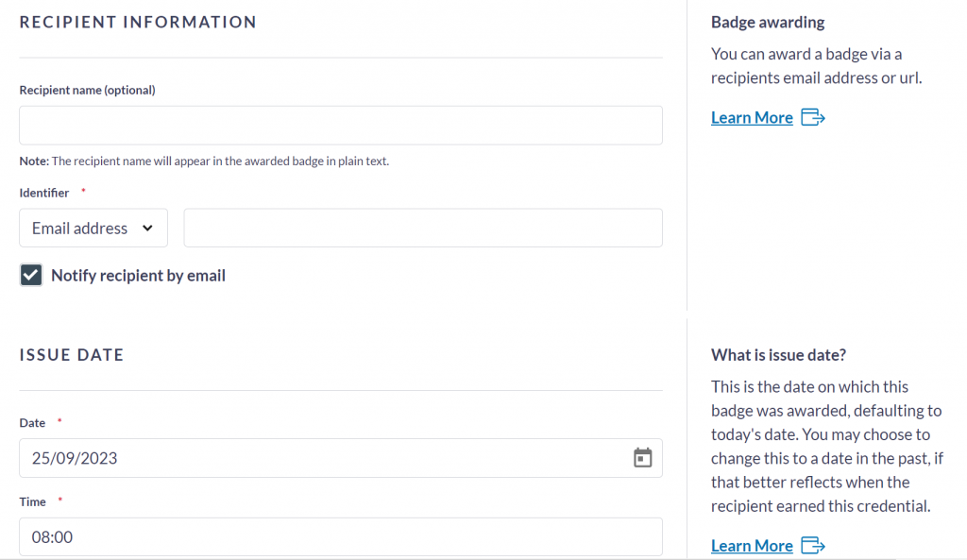Image resolution: width=967 pixels, height=560 pixels.
Task: Uncheck Notify recipient by email checkbox
Action: (x=31, y=275)
